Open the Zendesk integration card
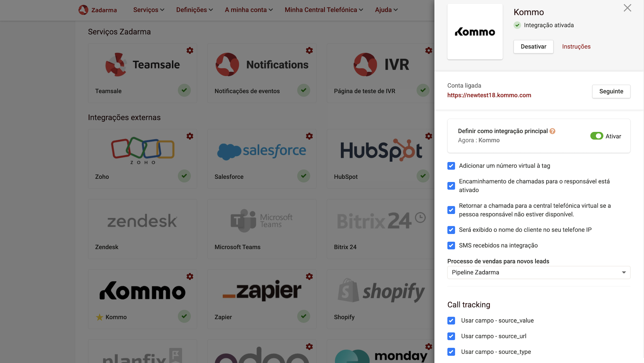Screen dimensions: 644x363 click(x=142, y=229)
